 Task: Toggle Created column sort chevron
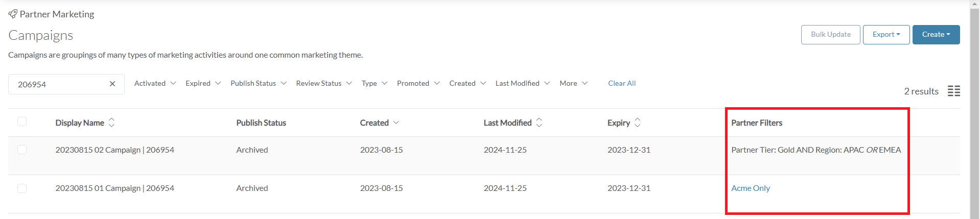396,123
